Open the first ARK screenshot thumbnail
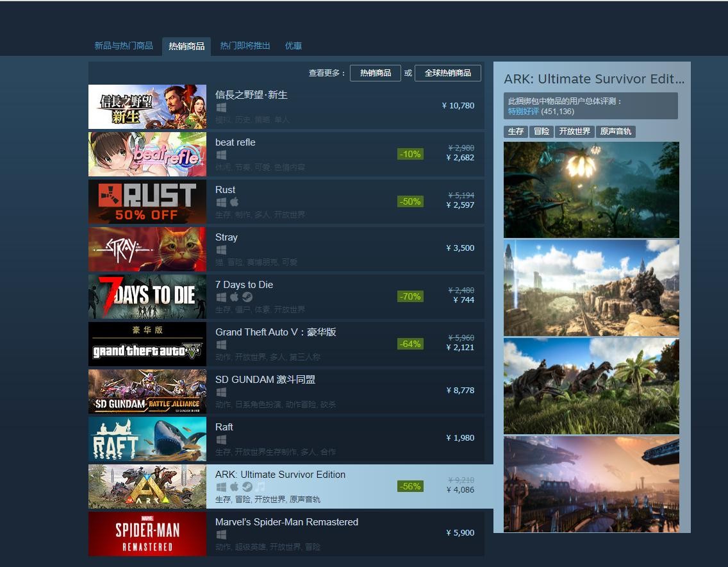The height and width of the screenshot is (567, 728). point(591,189)
